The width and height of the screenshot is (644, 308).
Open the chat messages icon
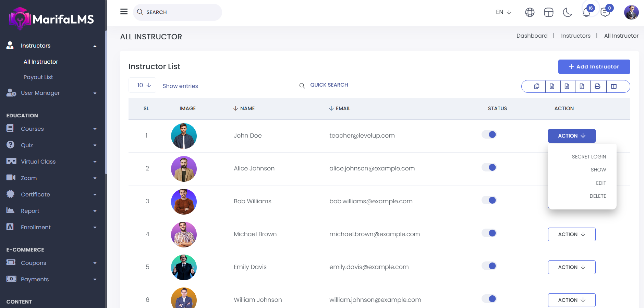click(605, 13)
